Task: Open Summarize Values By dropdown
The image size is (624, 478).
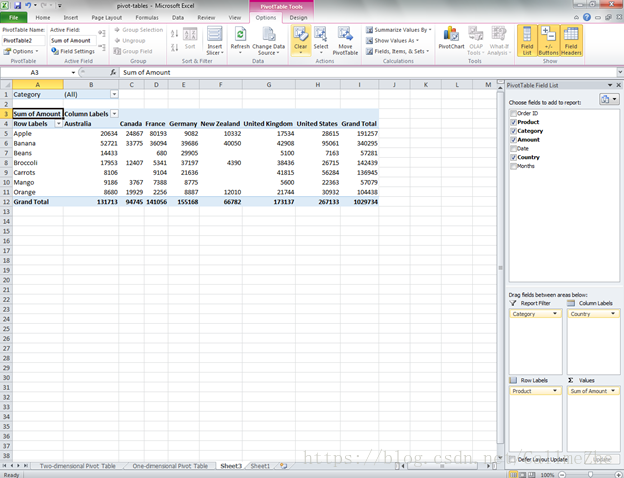Action: (x=398, y=30)
